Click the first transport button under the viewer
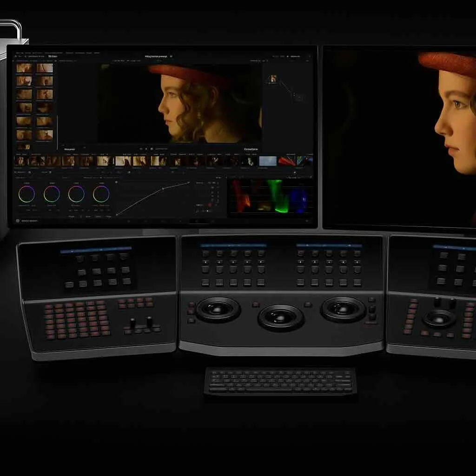This screenshot has width=476, height=476. coord(141,149)
